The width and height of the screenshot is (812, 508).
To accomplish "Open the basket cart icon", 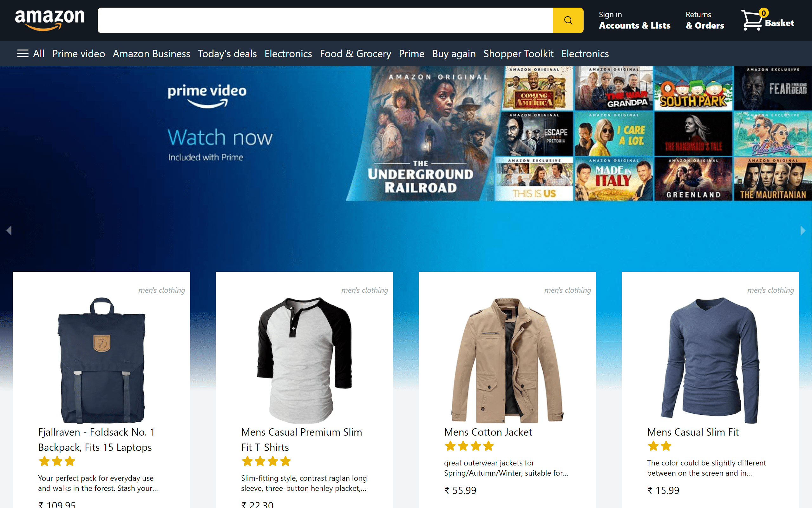I will pyautogui.click(x=752, y=20).
